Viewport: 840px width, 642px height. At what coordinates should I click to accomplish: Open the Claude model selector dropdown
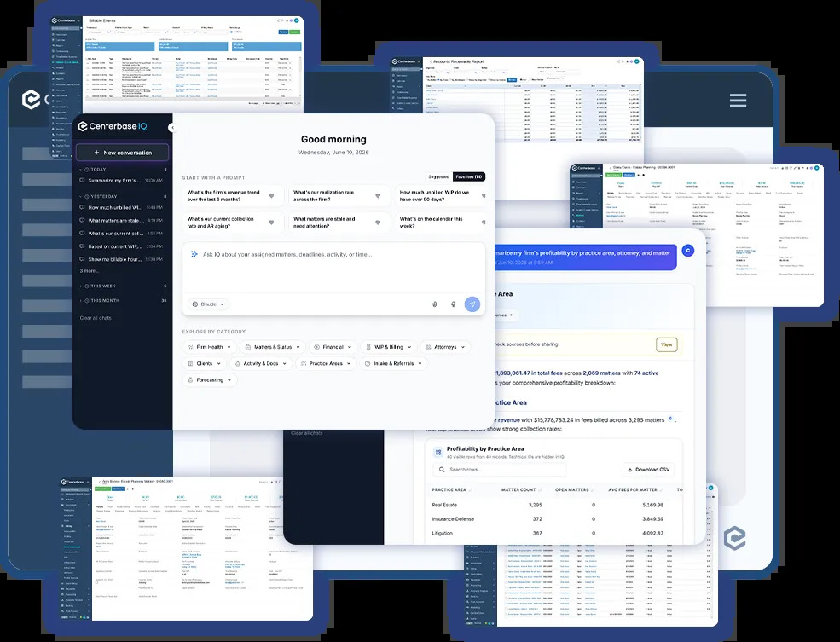pyautogui.click(x=208, y=304)
